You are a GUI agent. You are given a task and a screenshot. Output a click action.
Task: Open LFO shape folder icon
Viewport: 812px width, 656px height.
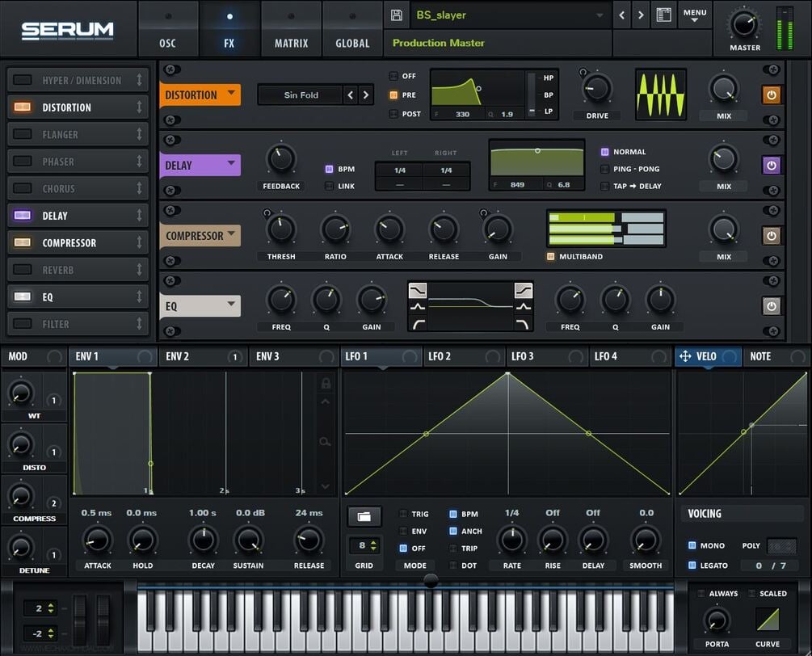(364, 516)
